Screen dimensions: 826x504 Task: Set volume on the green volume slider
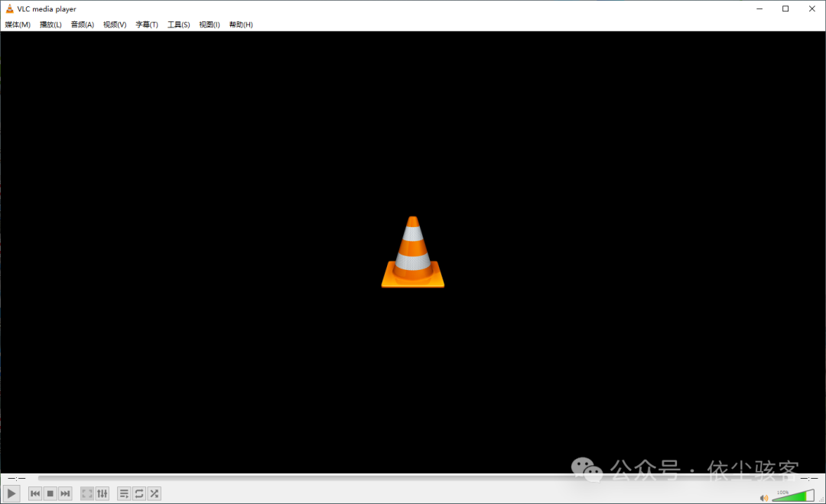pos(793,496)
